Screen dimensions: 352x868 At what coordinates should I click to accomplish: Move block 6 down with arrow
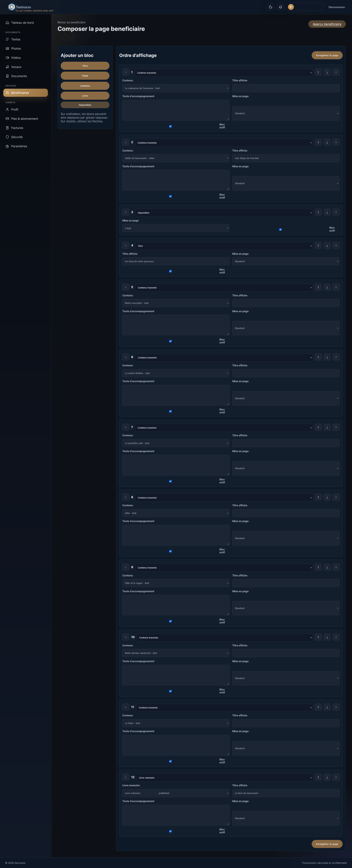point(327,357)
